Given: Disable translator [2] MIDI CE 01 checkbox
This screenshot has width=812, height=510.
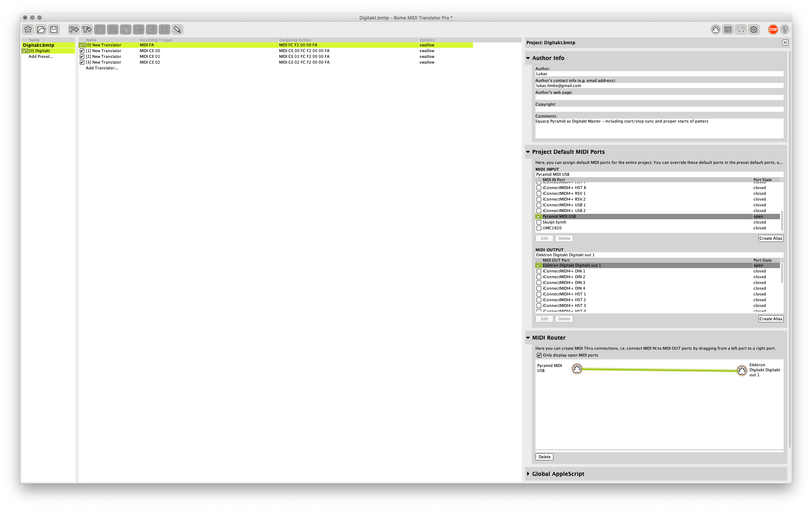Looking at the screenshot, I should point(82,57).
